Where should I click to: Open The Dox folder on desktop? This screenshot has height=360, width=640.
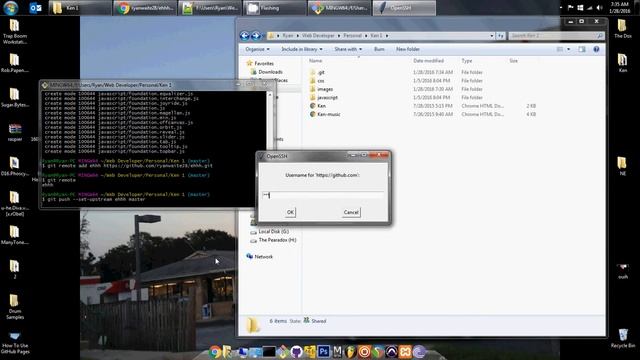tap(622, 29)
